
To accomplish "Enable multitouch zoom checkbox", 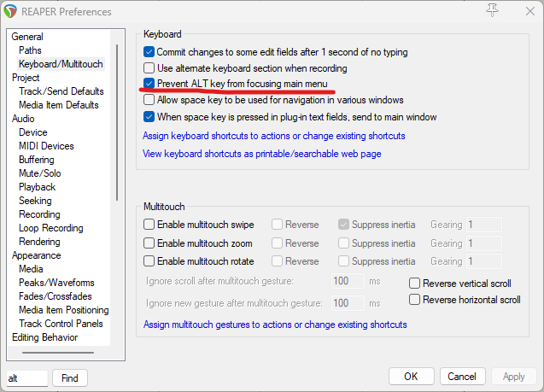I will point(149,243).
